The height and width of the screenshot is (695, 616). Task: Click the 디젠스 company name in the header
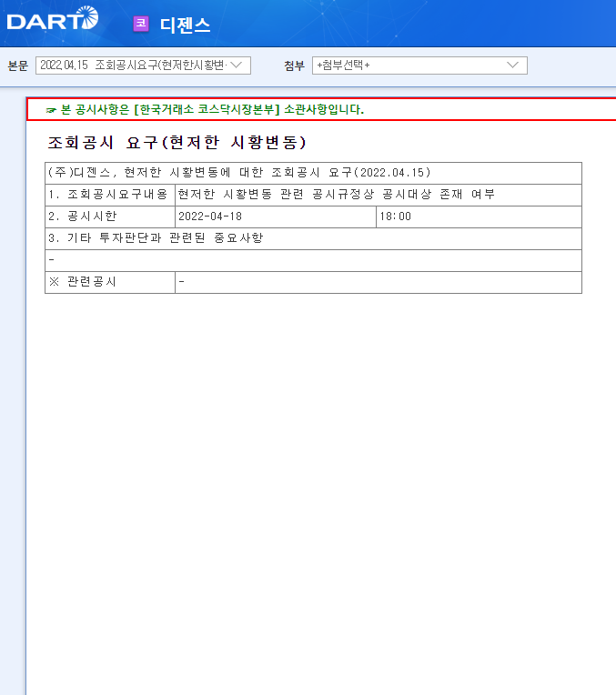click(x=185, y=25)
